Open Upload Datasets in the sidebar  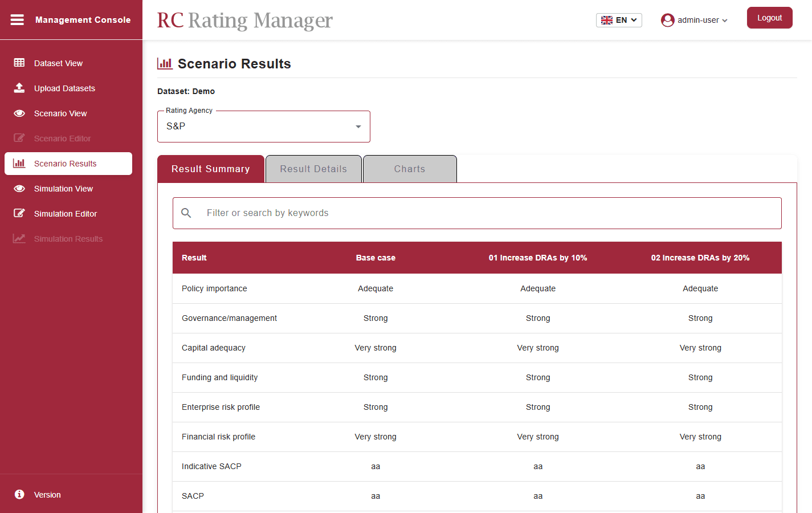point(68,88)
